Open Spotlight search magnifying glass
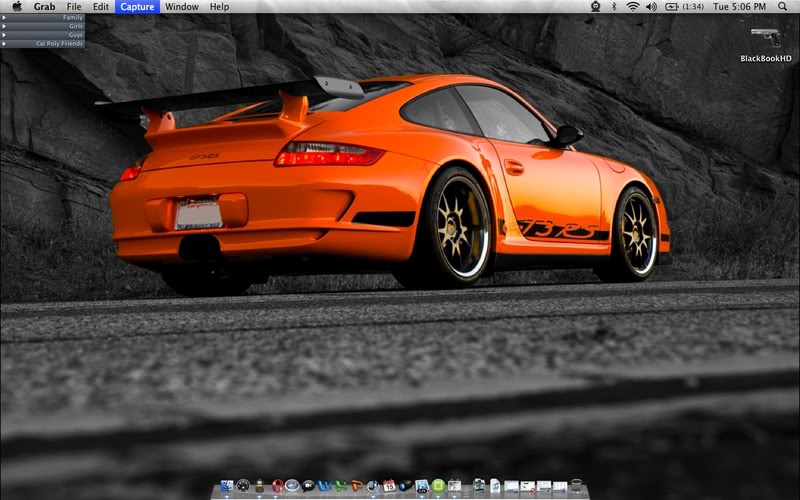The width and height of the screenshot is (800, 500). (x=782, y=7)
